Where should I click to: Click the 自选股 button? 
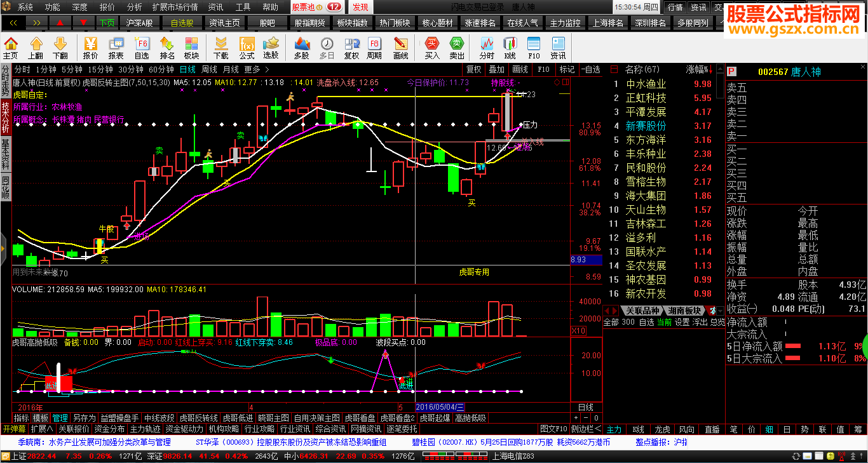(181, 22)
